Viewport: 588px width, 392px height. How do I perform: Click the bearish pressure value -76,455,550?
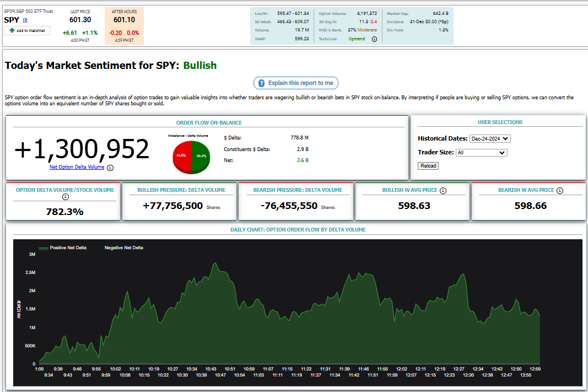289,206
